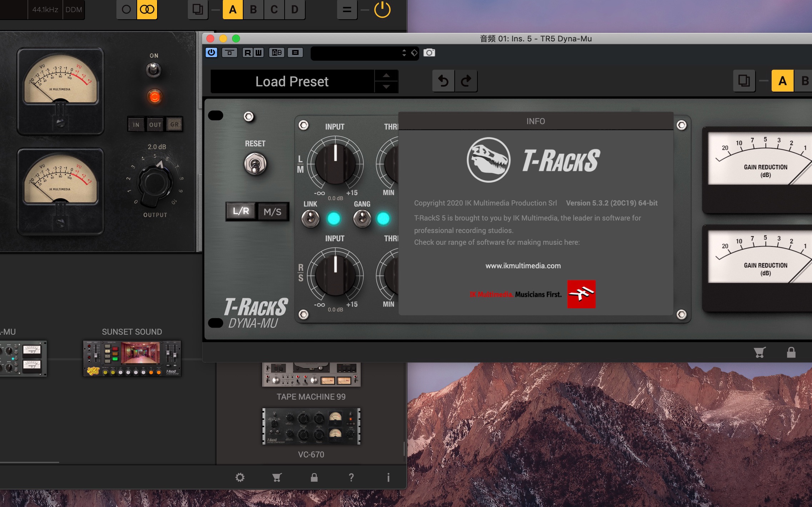Viewport: 812px width, 507px height.
Task: Flip the RESET toggle switch
Action: [255, 164]
